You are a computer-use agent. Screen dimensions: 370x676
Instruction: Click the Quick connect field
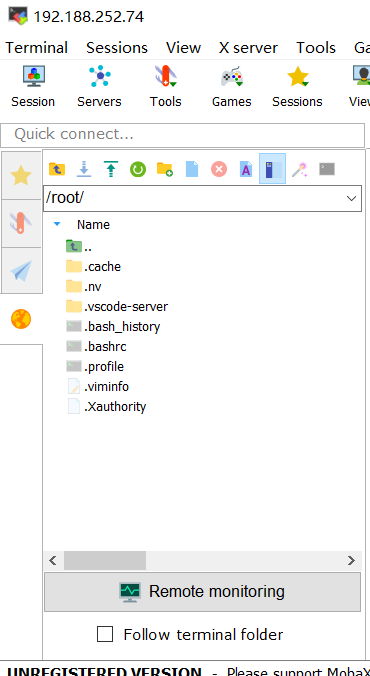pyautogui.click(x=182, y=135)
